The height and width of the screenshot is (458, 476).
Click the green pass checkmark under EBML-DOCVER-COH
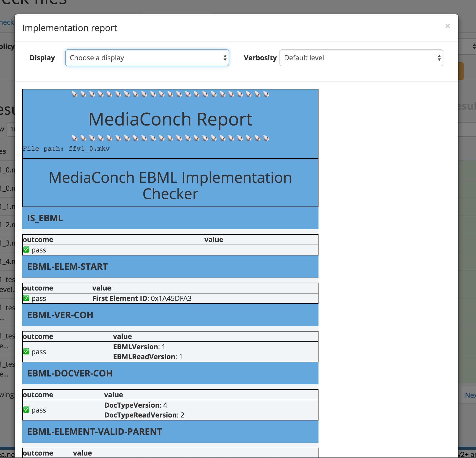click(x=26, y=410)
